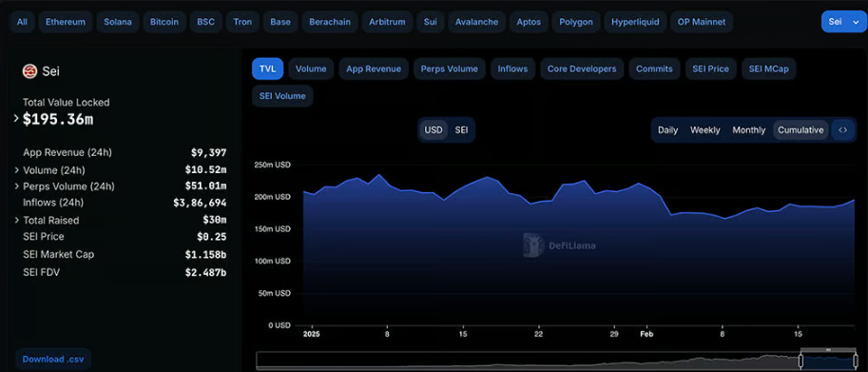Set chart interval to Monthly
The height and width of the screenshot is (372, 868).
click(748, 130)
